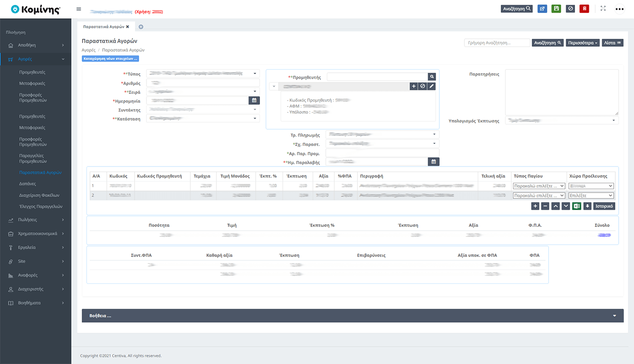
Task: Export the items table to Excel
Action: click(576, 206)
